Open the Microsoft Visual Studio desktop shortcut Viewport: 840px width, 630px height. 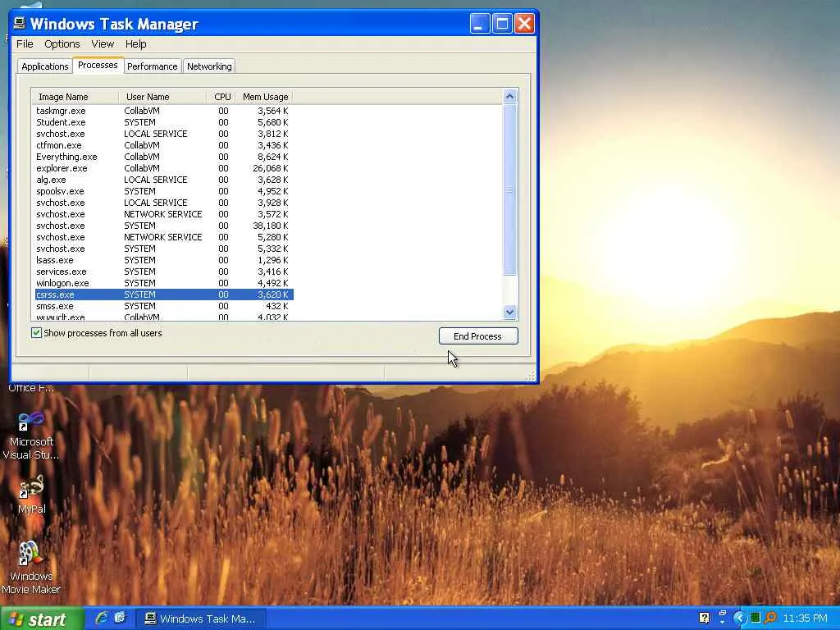pyautogui.click(x=31, y=436)
